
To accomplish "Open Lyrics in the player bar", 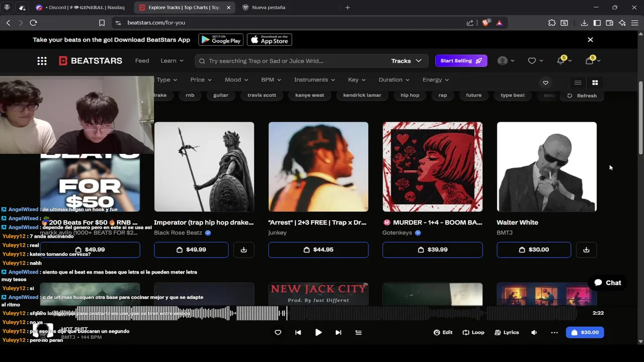I will tap(507, 332).
